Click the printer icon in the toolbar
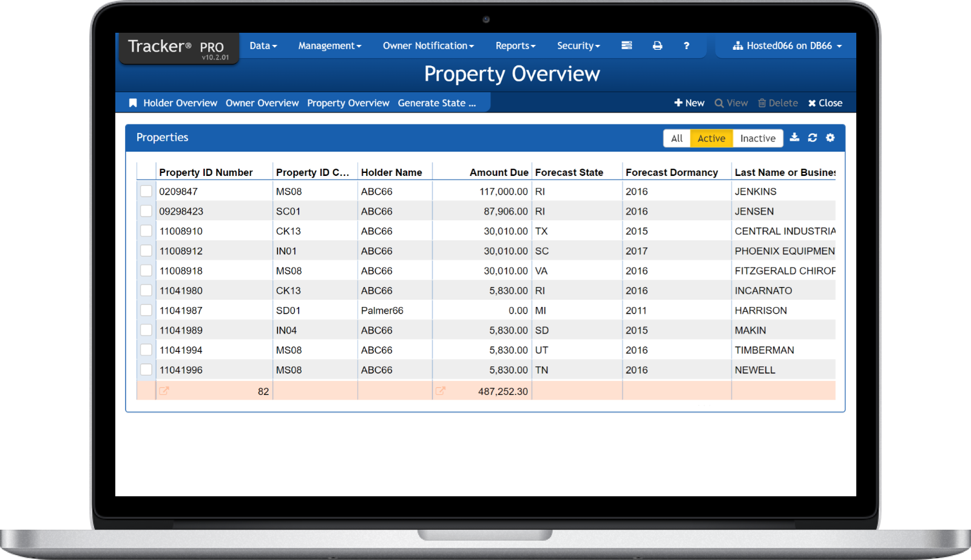 click(x=658, y=46)
